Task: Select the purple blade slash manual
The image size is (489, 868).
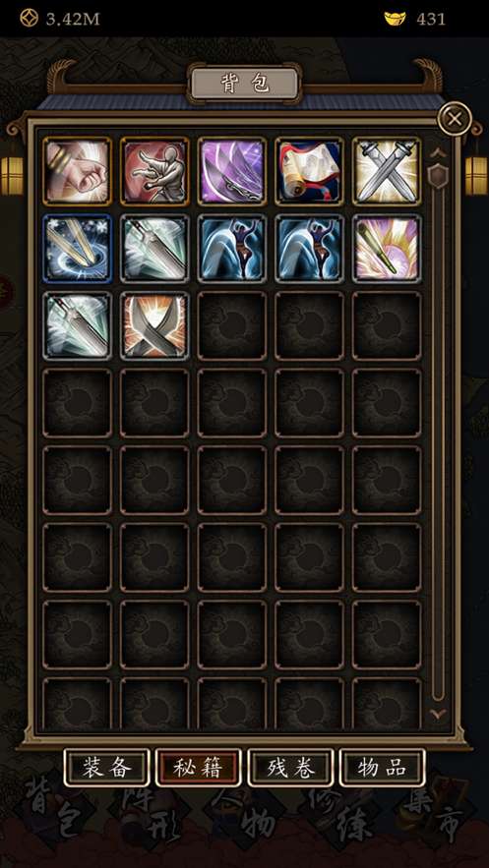Action: point(232,172)
